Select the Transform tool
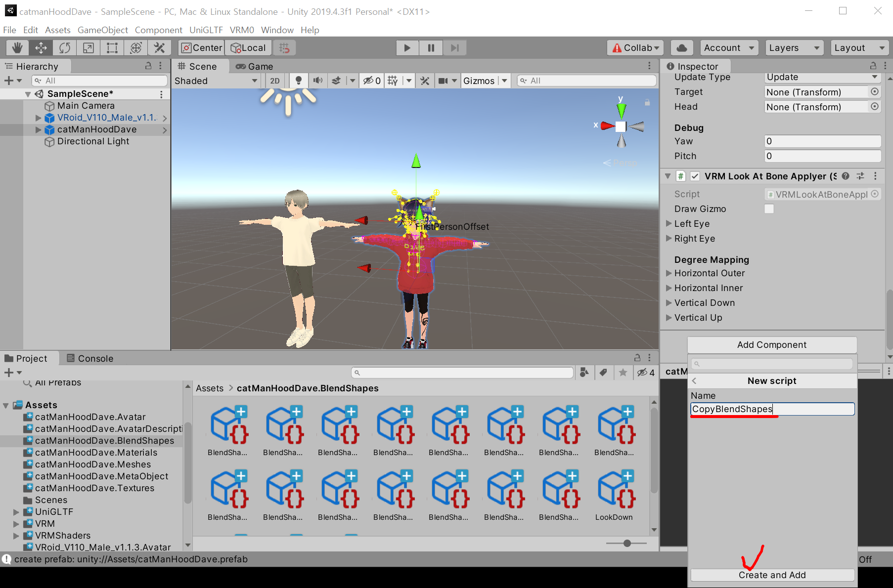Viewport: 893px width, 588px height. pyautogui.click(x=136, y=48)
